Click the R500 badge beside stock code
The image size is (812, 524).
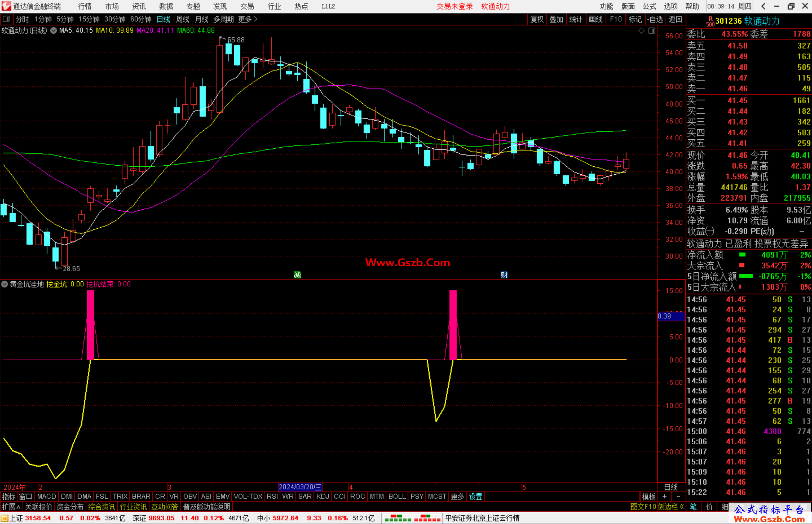(x=710, y=21)
